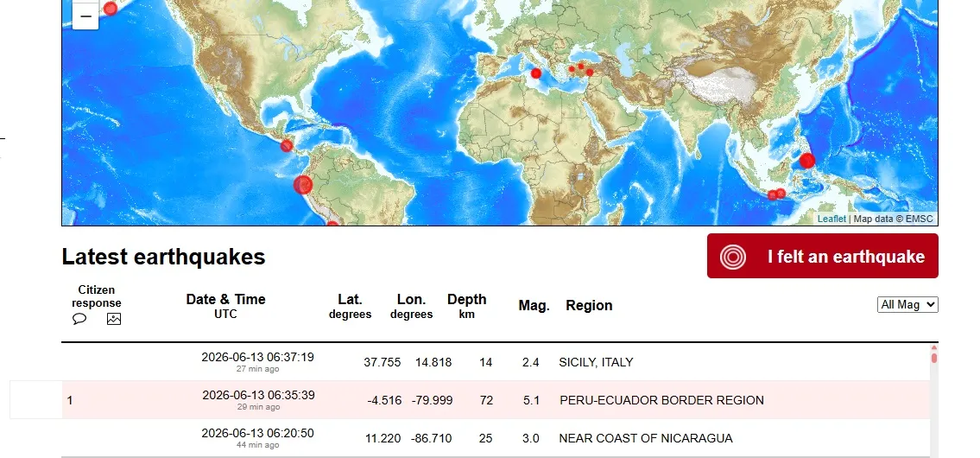Open the SICILY, ITALY earthquake row

496,362
